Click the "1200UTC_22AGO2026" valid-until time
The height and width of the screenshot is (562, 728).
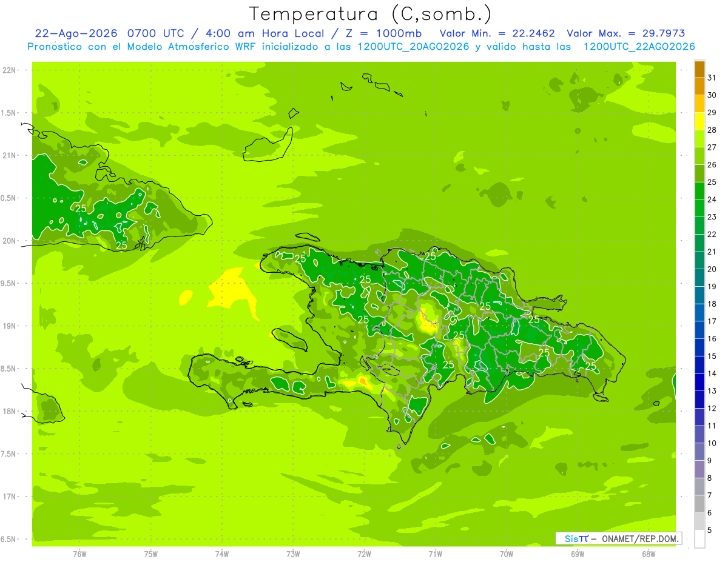(x=639, y=47)
